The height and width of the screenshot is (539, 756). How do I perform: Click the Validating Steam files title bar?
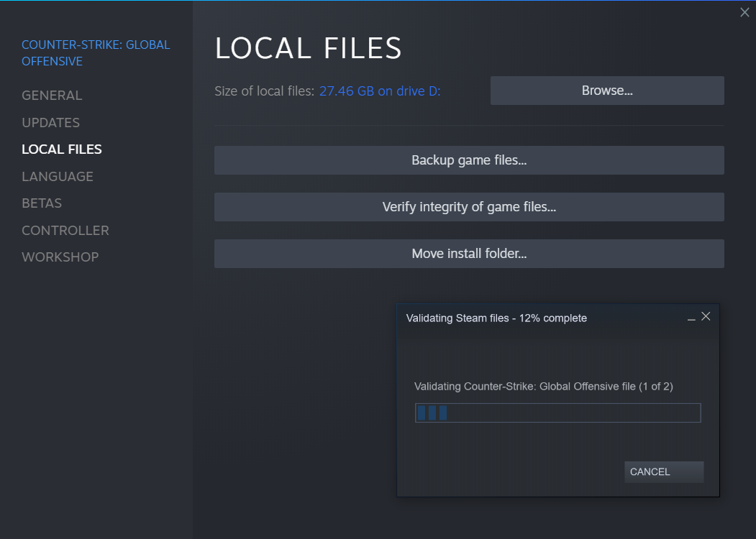point(496,318)
